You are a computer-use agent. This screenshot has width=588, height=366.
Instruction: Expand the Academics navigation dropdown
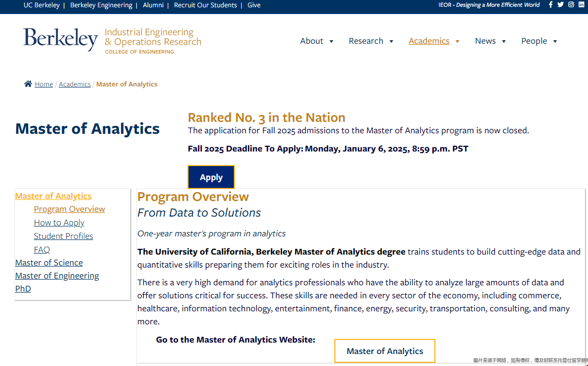[x=434, y=41]
